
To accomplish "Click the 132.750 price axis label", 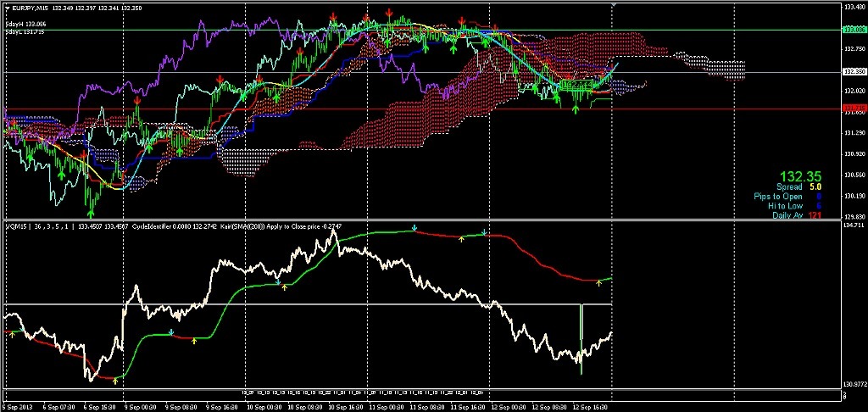I will coord(855,48).
